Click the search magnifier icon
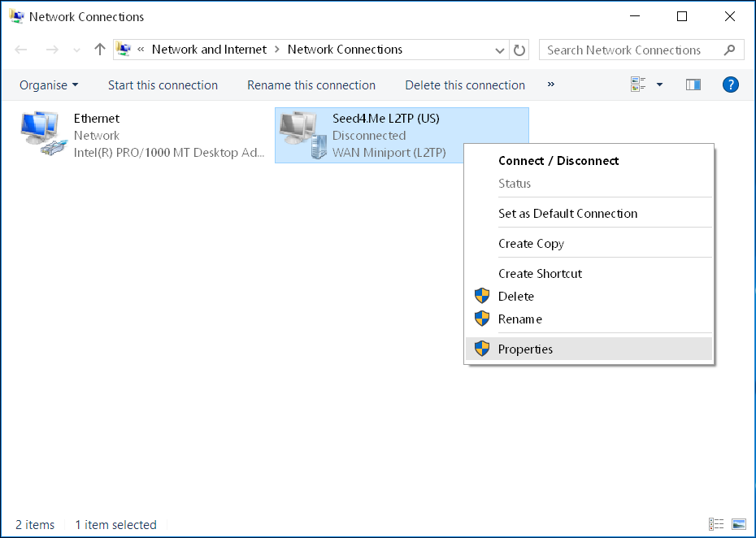Image resolution: width=756 pixels, height=538 pixels. [730, 50]
